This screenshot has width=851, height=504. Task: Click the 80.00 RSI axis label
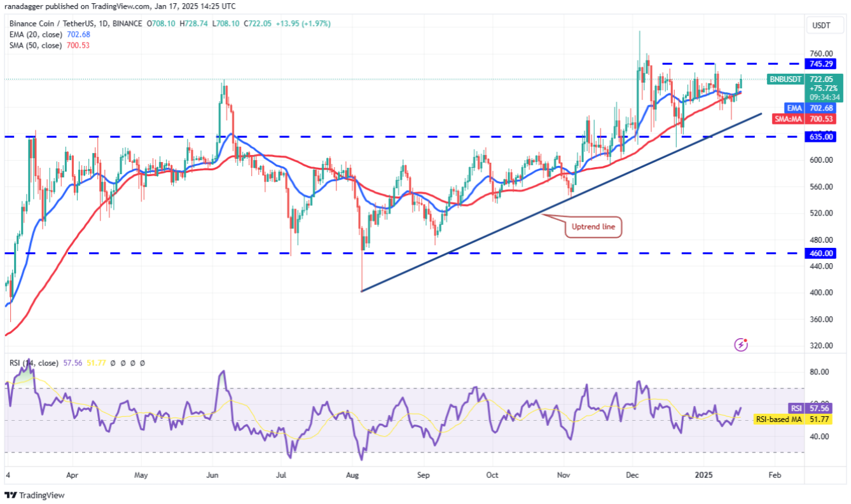819,372
